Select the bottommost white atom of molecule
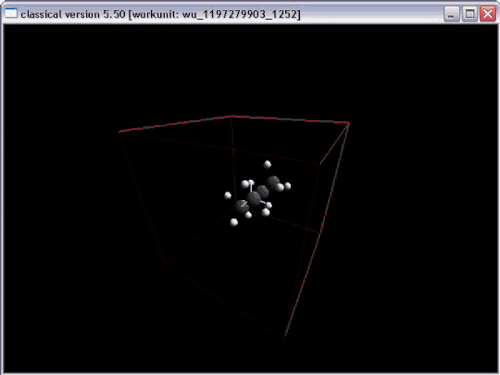Screen dimensions: 500x375 [x=234, y=222]
